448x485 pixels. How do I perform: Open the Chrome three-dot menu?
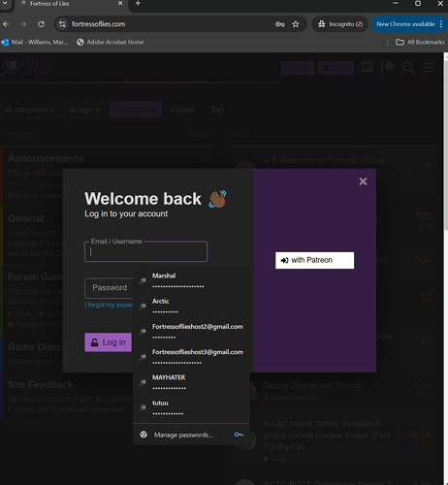[x=441, y=24]
